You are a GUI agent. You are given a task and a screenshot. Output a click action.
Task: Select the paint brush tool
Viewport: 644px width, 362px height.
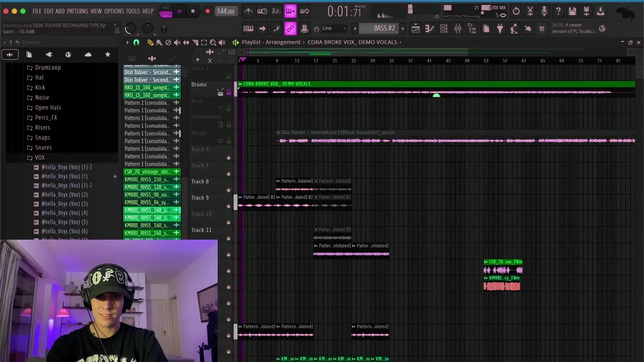(x=159, y=43)
